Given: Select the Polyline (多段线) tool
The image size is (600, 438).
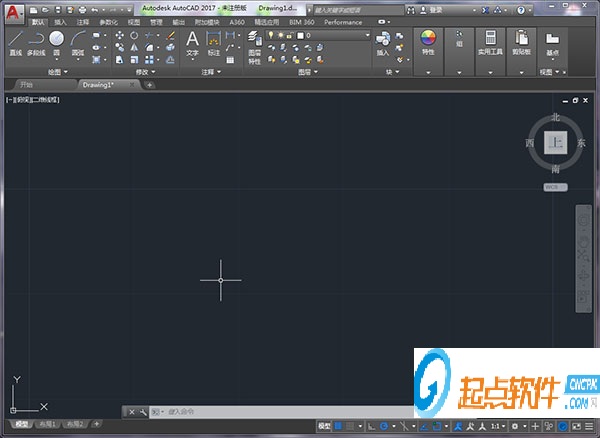Looking at the screenshot, I should point(36,43).
